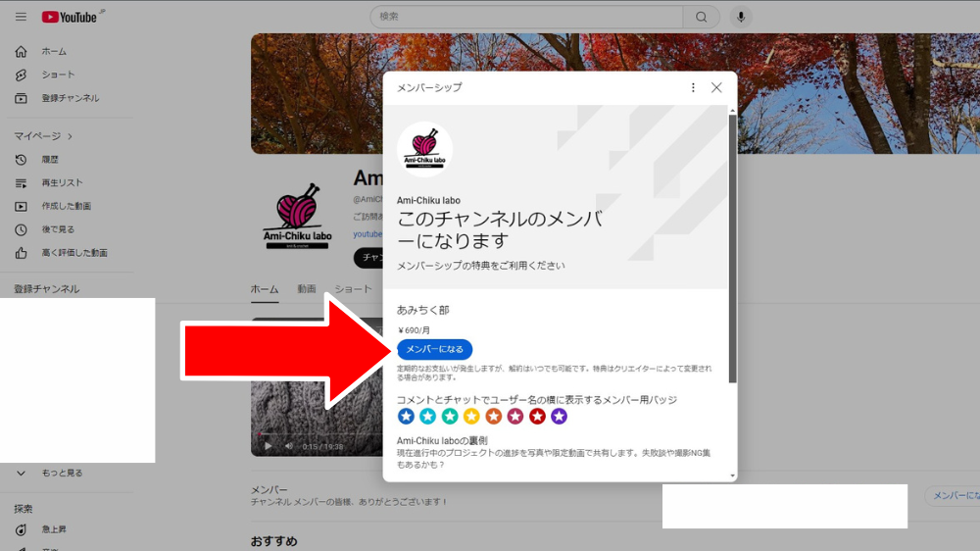Viewport: 980px width, 551px height.
Task: Click the orange star member badge
Action: click(493, 416)
